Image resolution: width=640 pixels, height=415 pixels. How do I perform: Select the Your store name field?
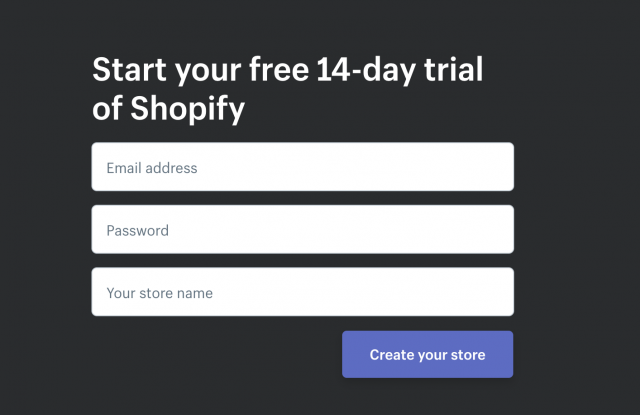tap(302, 292)
